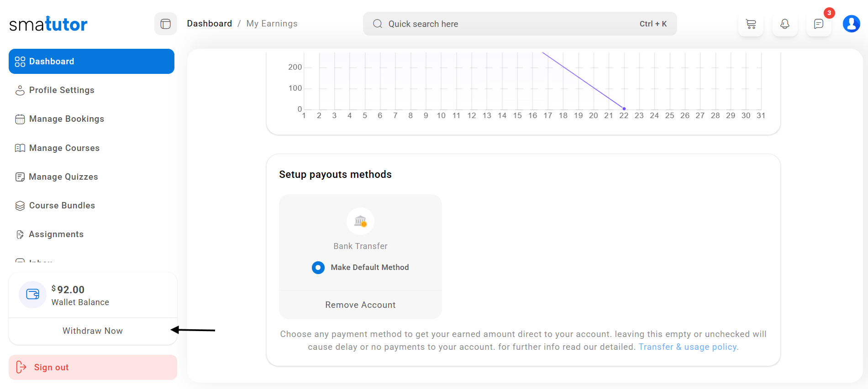Open the shopping cart icon
The width and height of the screenshot is (868, 389).
751,24
